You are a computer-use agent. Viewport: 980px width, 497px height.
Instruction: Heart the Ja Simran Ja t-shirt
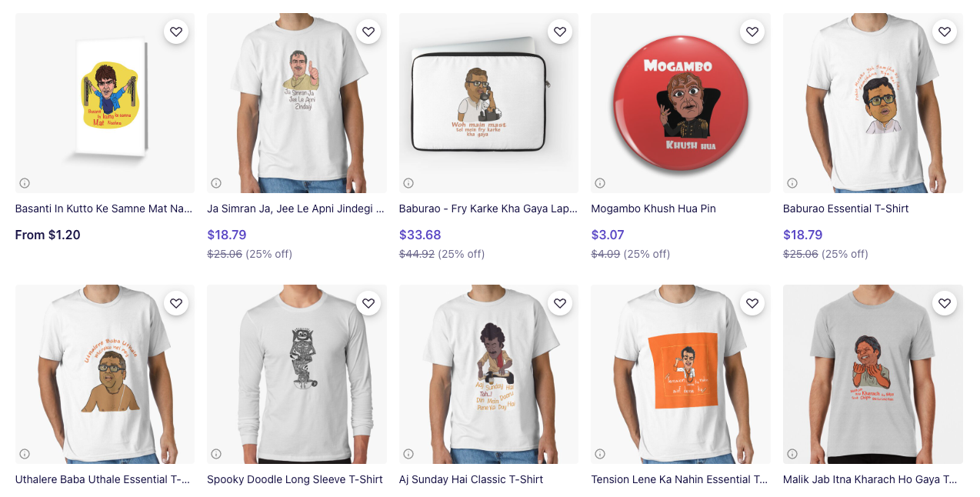[368, 32]
